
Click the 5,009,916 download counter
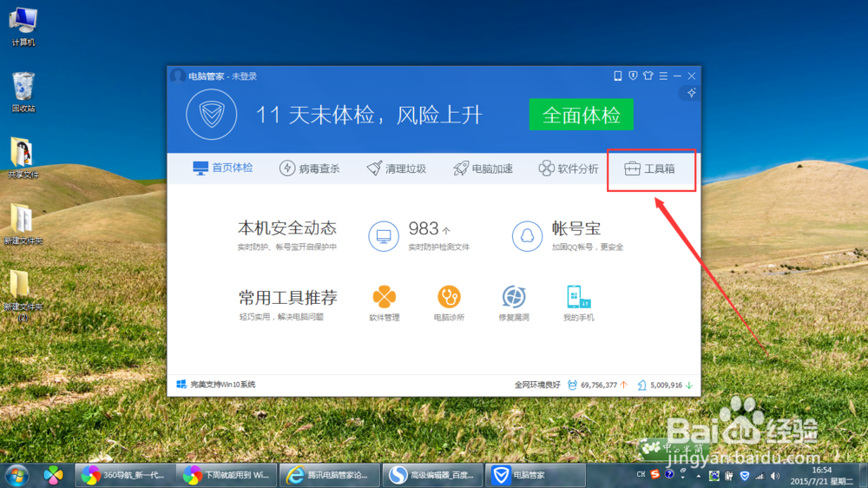click(665, 385)
